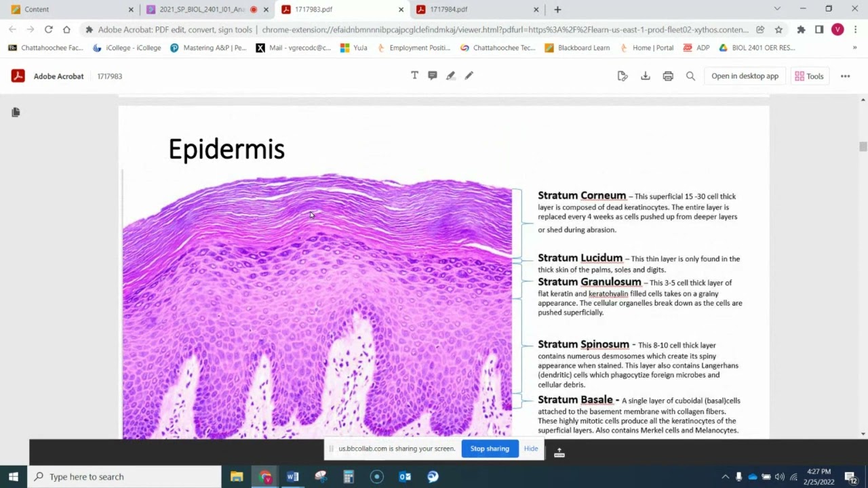Click the Stop sharing button

pos(490,449)
